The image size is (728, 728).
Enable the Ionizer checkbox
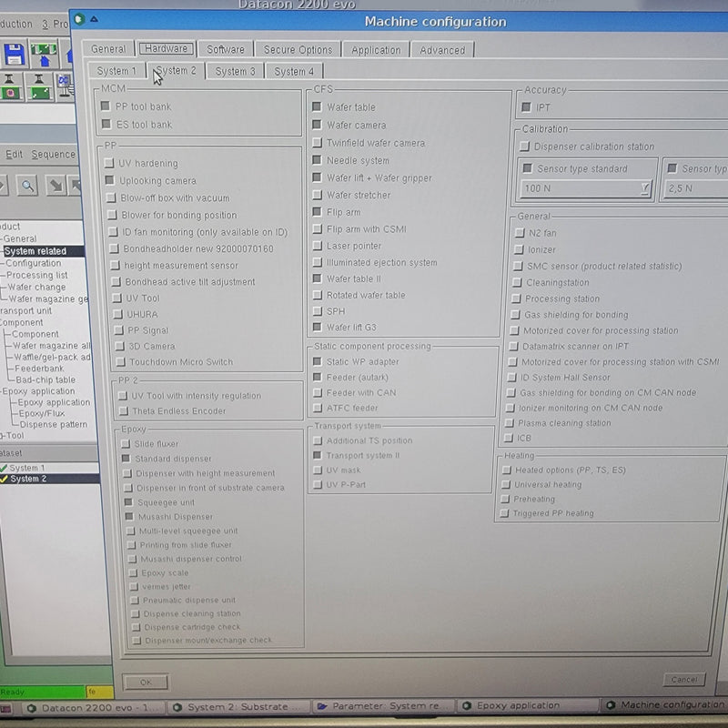(519, 249)
